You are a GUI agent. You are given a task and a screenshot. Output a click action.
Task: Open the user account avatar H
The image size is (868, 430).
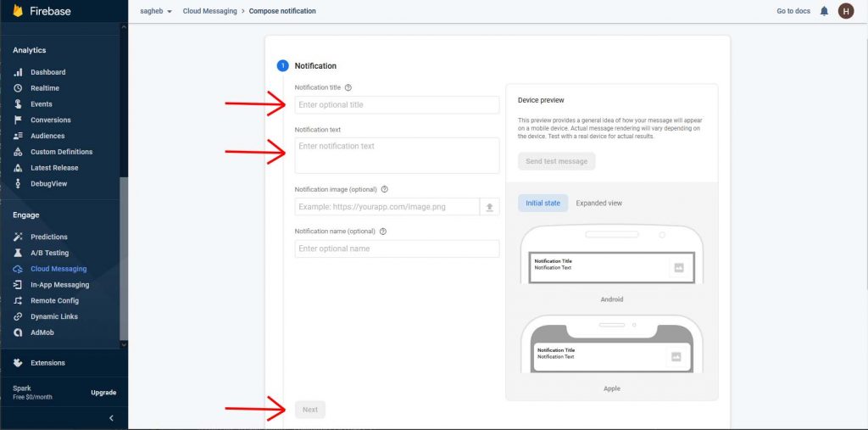coord(846,11)
